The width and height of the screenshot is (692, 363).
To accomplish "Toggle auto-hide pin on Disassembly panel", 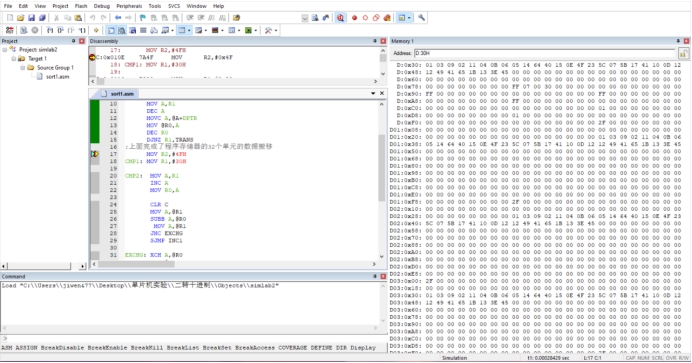I will pos(375,41).
